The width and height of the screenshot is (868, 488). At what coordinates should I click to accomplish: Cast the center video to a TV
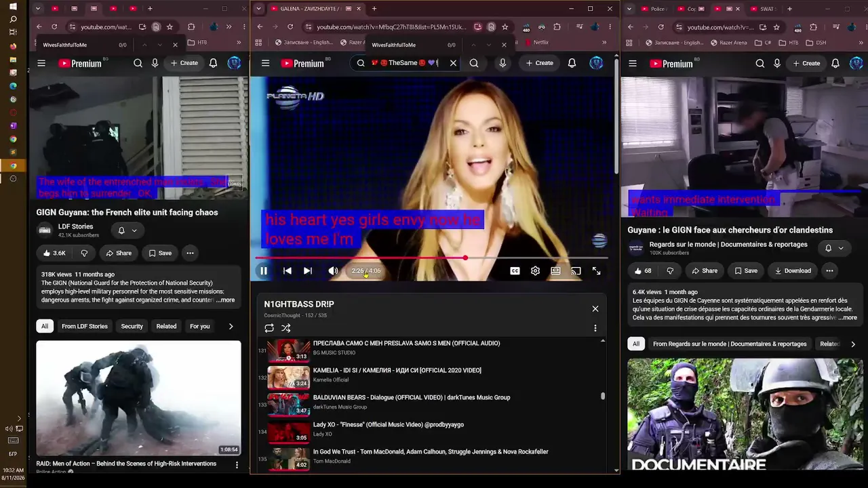576,271
